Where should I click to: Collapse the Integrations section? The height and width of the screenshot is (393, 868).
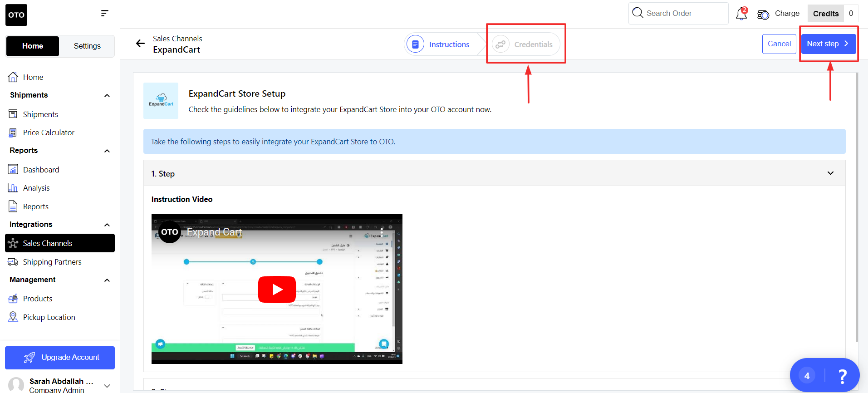pyautogui.click(x=107, y=225)
